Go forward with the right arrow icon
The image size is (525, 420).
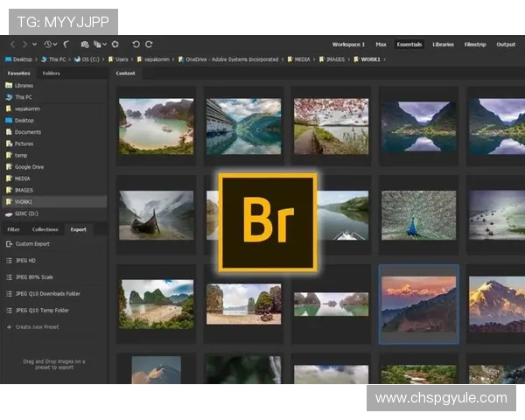24,45
